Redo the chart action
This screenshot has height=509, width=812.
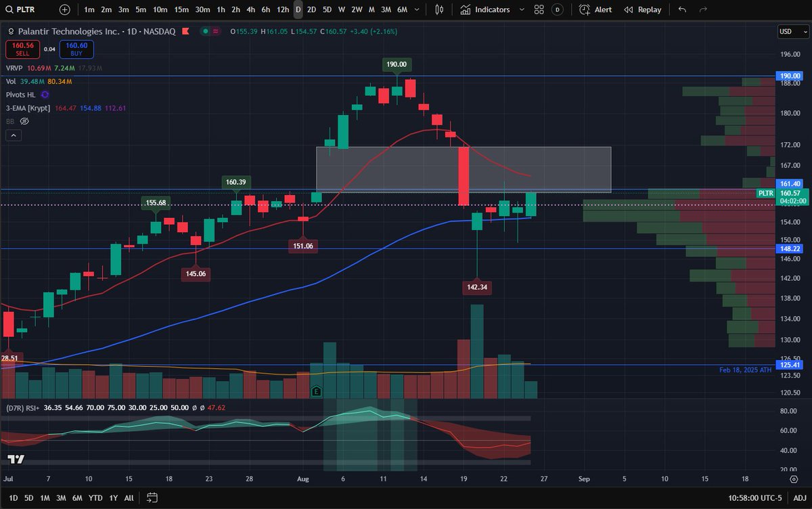tap(703, 9)
